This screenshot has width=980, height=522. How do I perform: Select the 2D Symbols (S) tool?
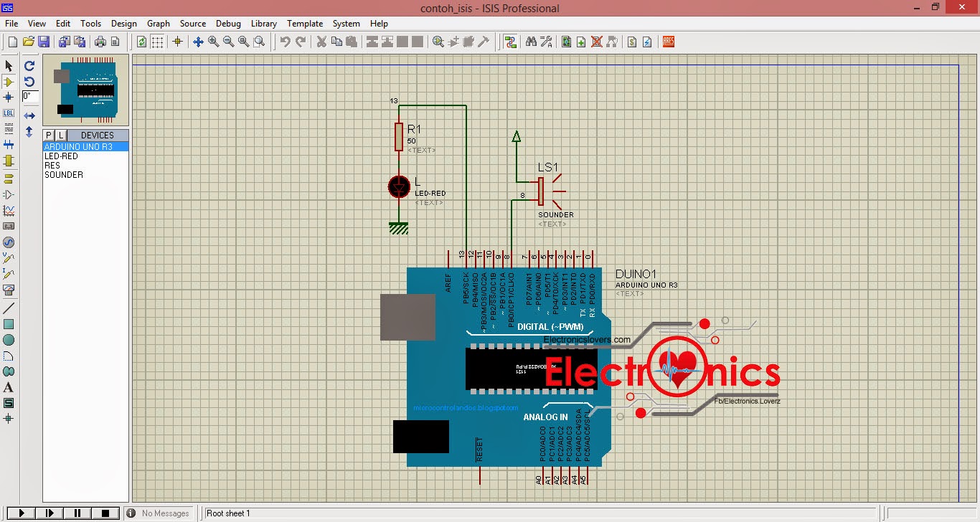9,403
